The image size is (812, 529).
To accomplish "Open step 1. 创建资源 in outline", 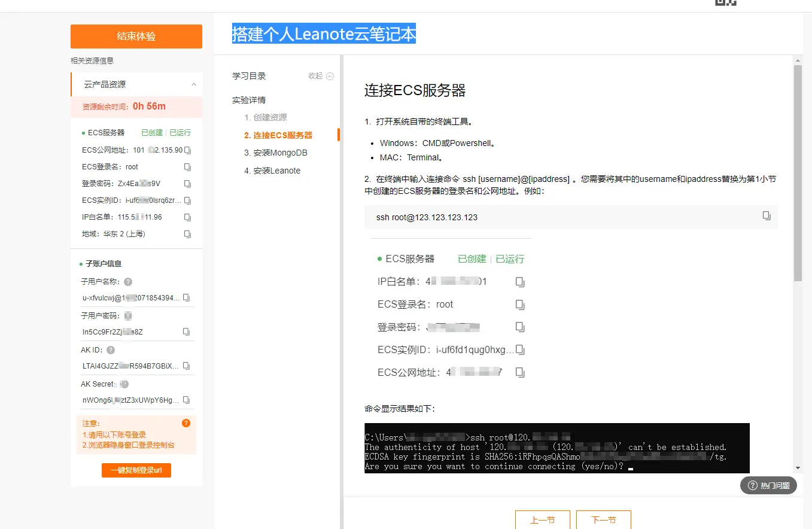I will coord(266,117).
